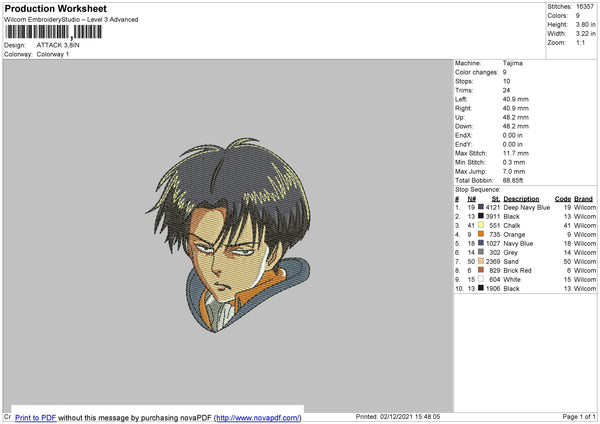Open the novapdf.com website link
600x424 pixels.
[x=258, y=418]
